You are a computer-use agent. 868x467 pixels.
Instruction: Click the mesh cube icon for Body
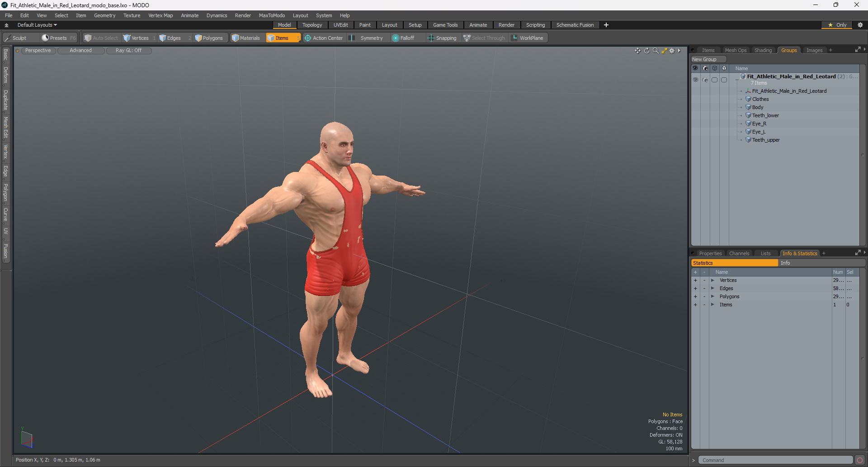point(748,107)
